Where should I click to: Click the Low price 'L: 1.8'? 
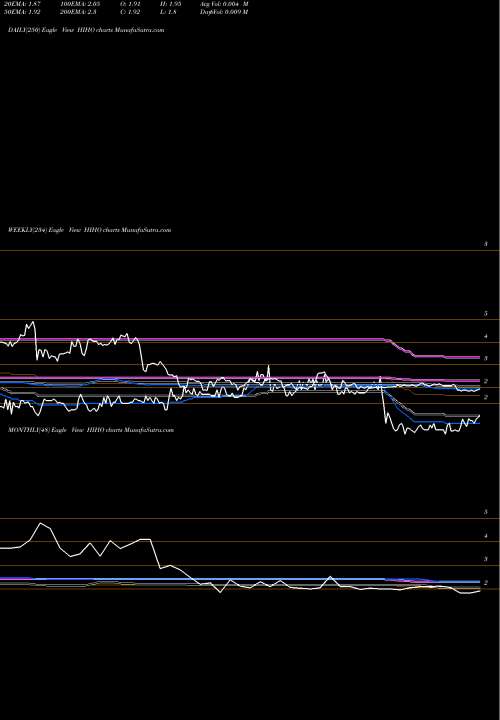click(169, 12)
